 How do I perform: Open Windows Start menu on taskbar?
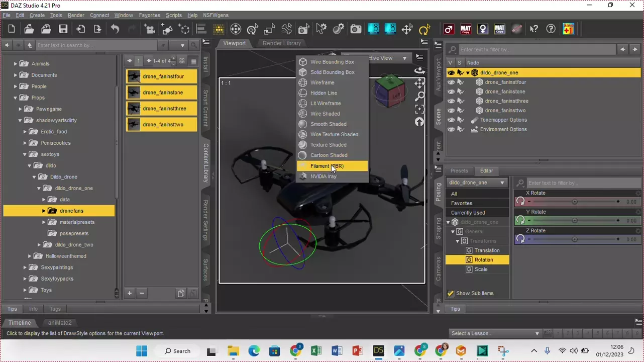click(142, 351)
